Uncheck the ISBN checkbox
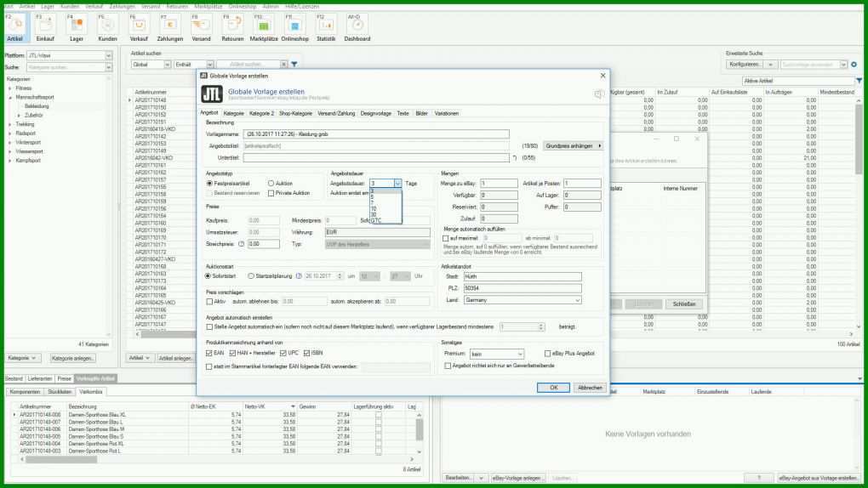This screenshot has width=868, height=488. point(306,353)
